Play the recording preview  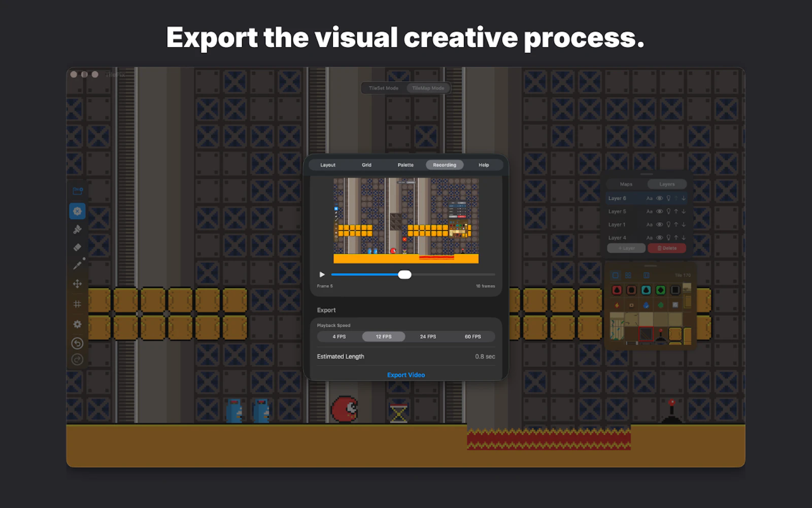[x=322, y=274]
